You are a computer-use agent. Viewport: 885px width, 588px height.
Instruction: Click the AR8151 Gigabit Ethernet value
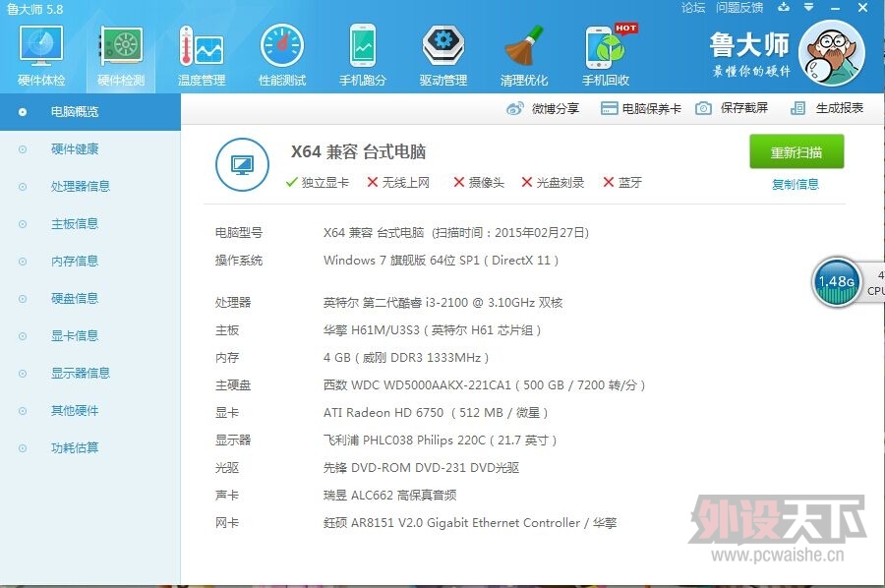[x=470, y=523]
